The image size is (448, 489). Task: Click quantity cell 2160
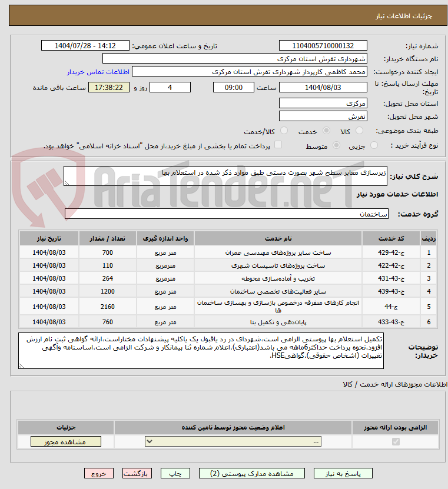pos(108,307)
